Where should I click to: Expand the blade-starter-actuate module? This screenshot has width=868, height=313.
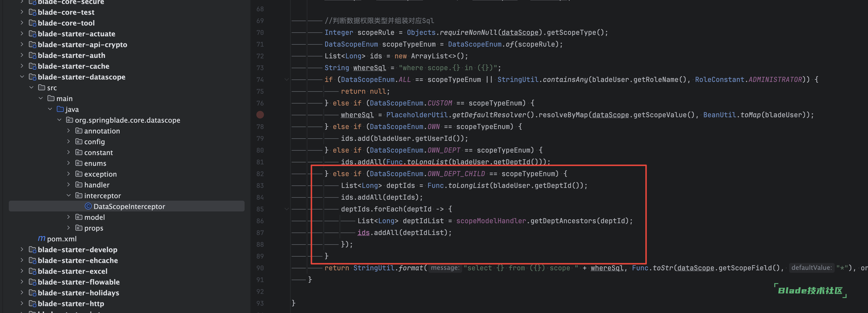tap(22, 34)
